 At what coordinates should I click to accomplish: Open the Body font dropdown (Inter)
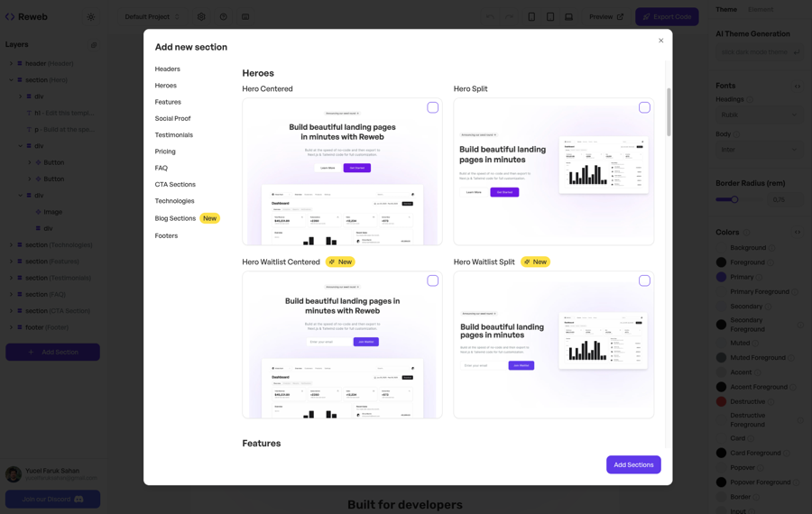(x=759, y=150)
